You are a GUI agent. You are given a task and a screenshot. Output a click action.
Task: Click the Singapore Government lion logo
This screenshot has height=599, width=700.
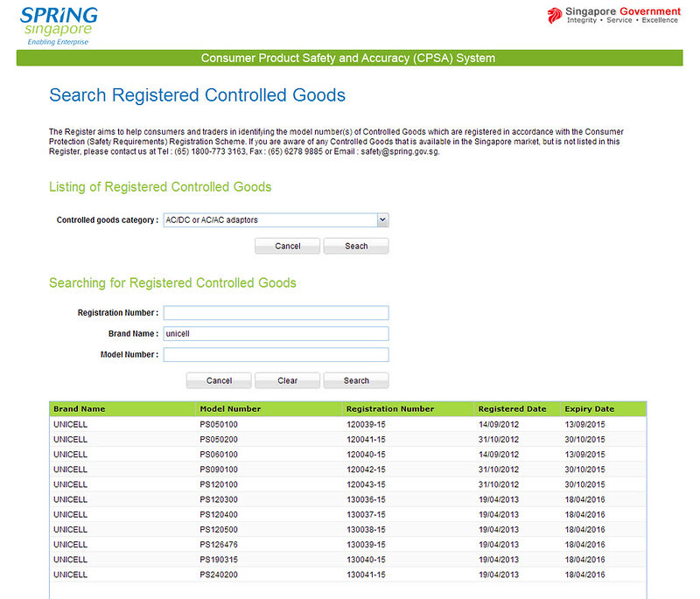coord(554,16)
